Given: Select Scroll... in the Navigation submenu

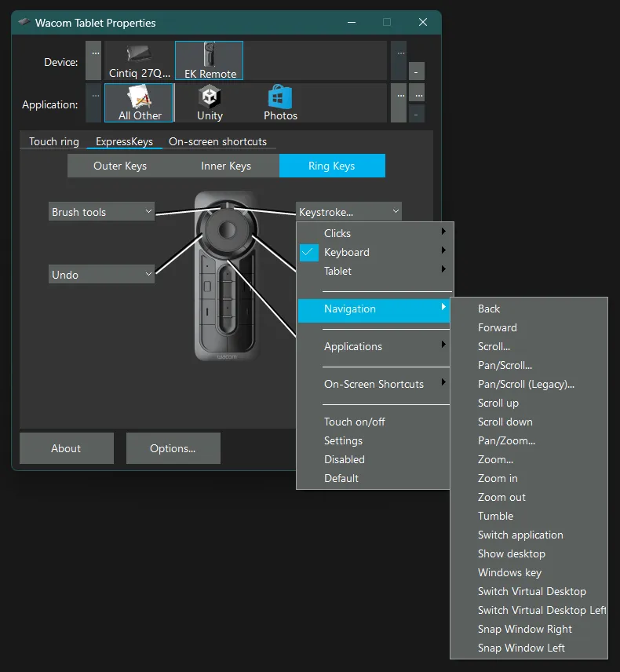Looking at the screenshot, I should point(529,346).
